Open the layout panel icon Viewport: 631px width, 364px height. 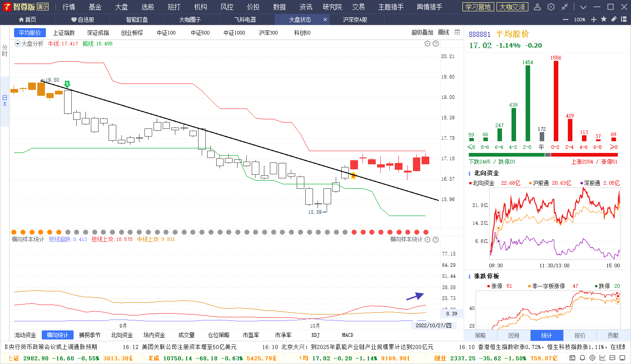click(625, 19)
